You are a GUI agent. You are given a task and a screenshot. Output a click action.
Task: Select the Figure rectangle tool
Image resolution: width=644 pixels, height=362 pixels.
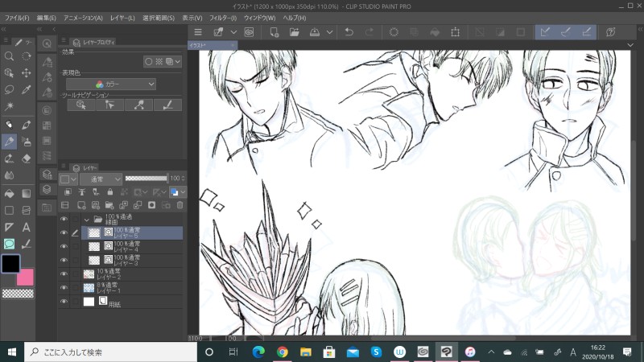9,210
